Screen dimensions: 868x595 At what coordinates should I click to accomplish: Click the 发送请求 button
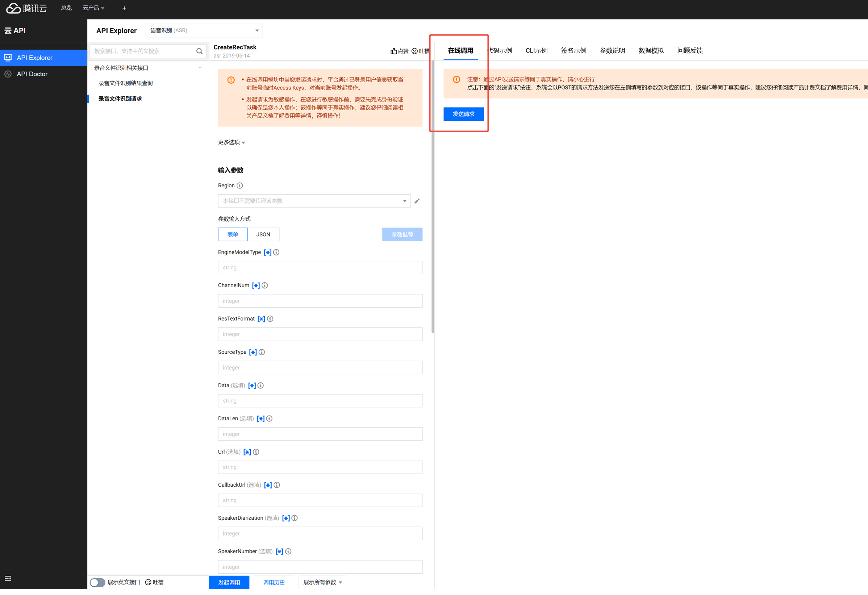pos(463,114)
